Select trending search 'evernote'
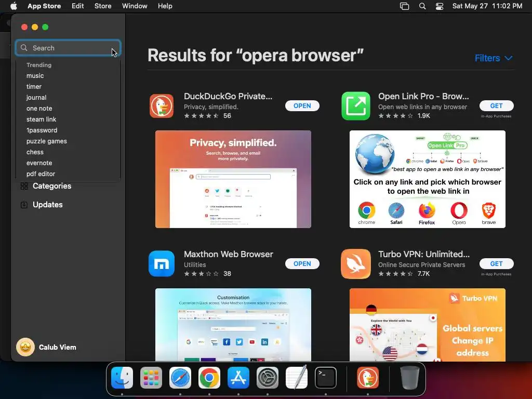The width and height of the screenshot is (532, 399). pyautogui.click(x=39, y=163)
